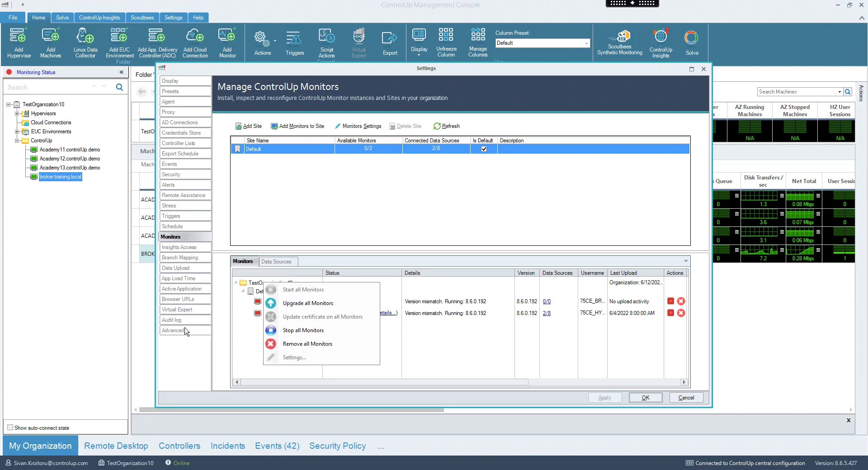This screenshot has width=868, height=470.
Task: Click the Add Hypervisor ribbon icon
Action: (x=19, y=43)
